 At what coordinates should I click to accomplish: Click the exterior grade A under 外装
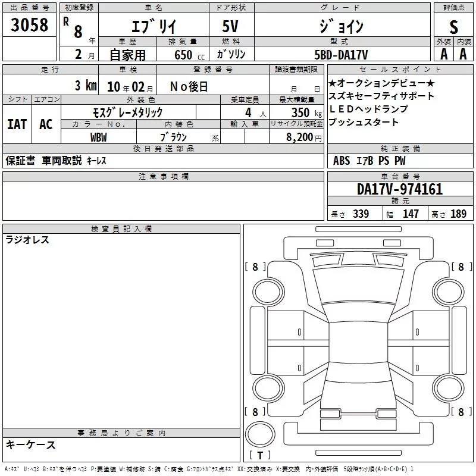click(443, 54)
